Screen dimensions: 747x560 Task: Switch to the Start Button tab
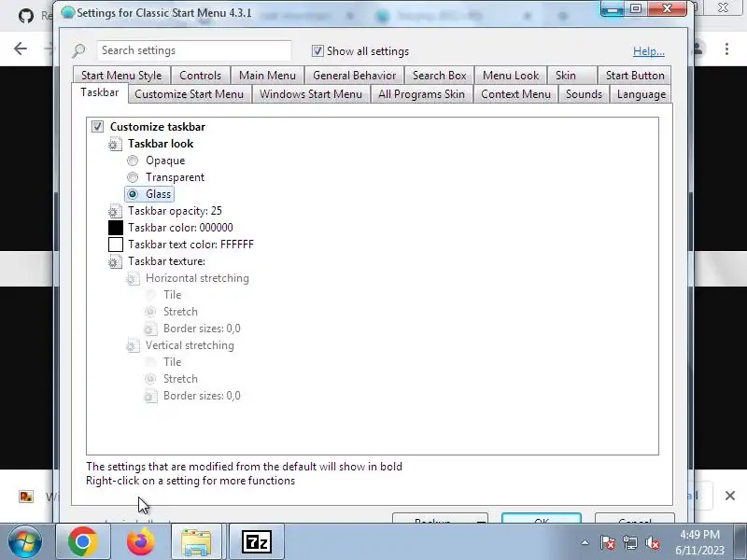click(635, 76)
